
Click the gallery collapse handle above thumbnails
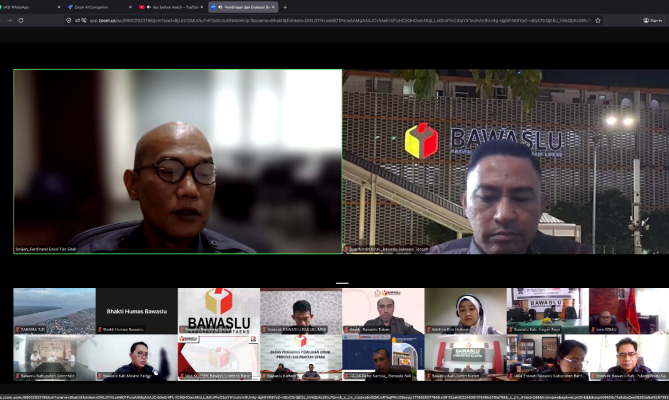(341, 282)
